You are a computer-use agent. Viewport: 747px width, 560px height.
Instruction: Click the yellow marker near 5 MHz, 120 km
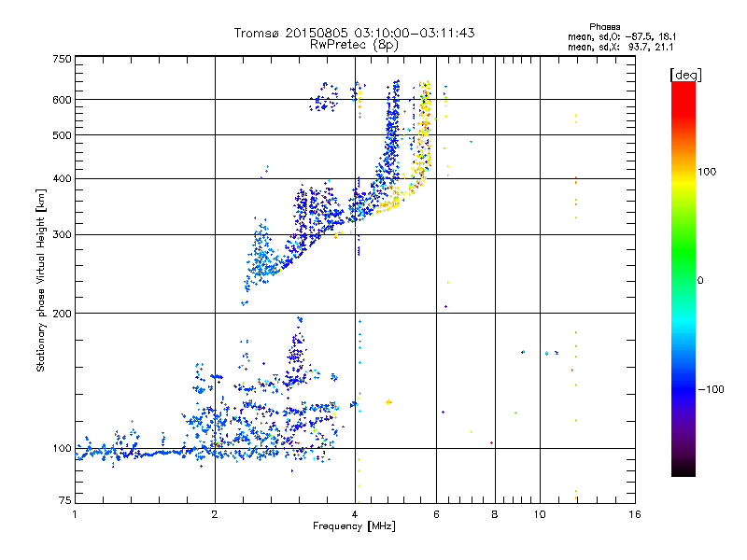click(388, 402)
